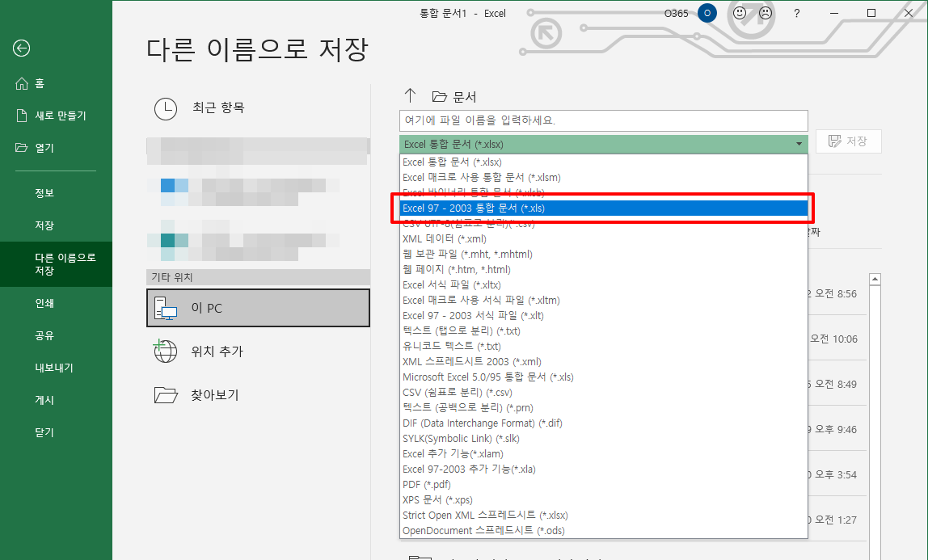Click the O365 account name
Image resolution: width=928 pixels, height=560 pixels.
click(677, 13)
